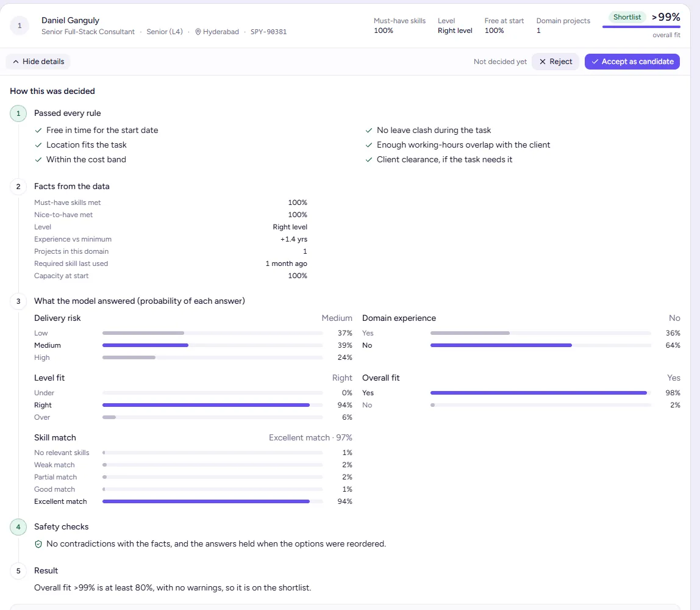Click the Level fit Right 94% bar
Viewport: 700px width, 610px height.
coord(212,405)
